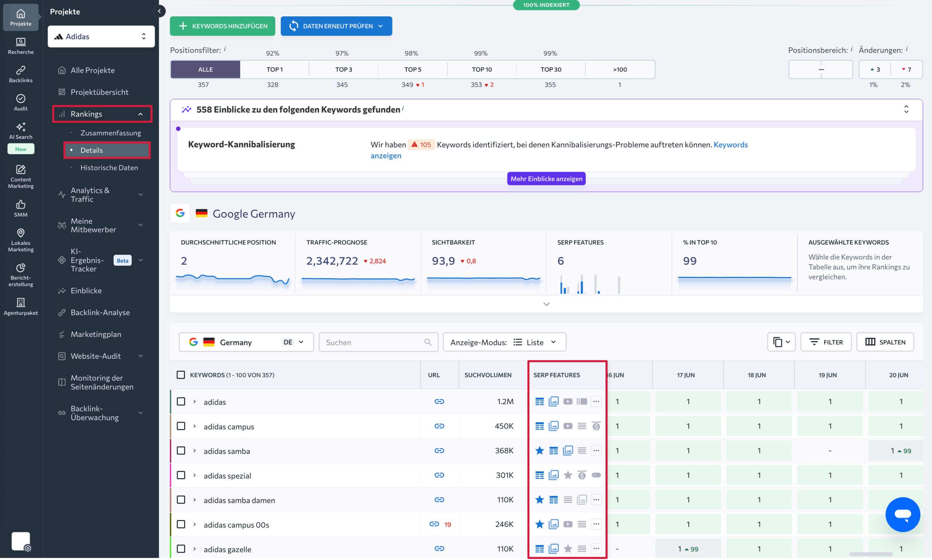The image size is (932, 560).
Task: Select the >100 position filter
Action: (620, 69)
